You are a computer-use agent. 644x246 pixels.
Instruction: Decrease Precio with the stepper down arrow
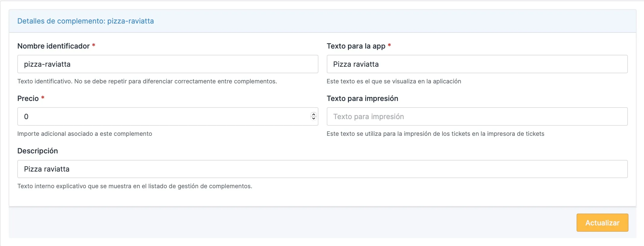tap(313, 118)
